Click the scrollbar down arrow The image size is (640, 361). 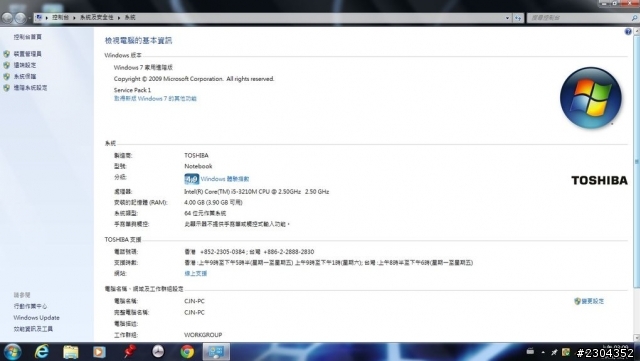click(x=637, y=338)
